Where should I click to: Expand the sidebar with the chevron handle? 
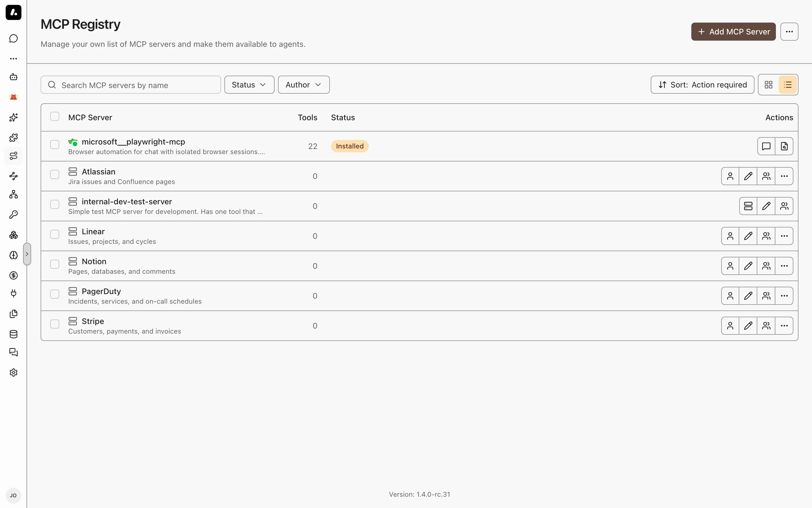[27, 254]
